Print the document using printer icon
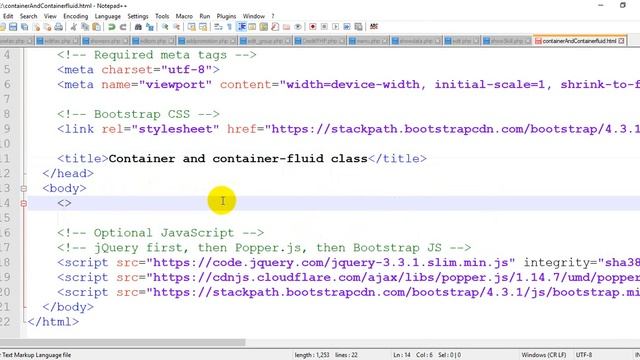This screenshot has height=360, width=640. pyautogui.click(x=59, y=27)
